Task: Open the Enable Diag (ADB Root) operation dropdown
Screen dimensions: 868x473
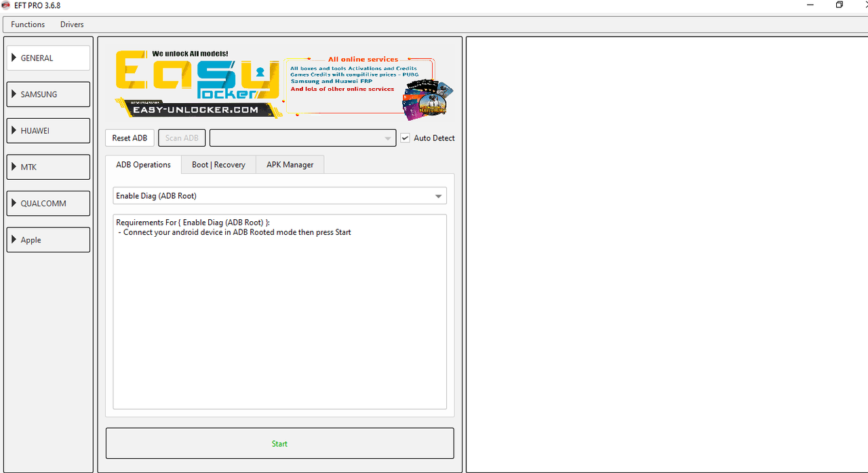Action: click(279, 195)
